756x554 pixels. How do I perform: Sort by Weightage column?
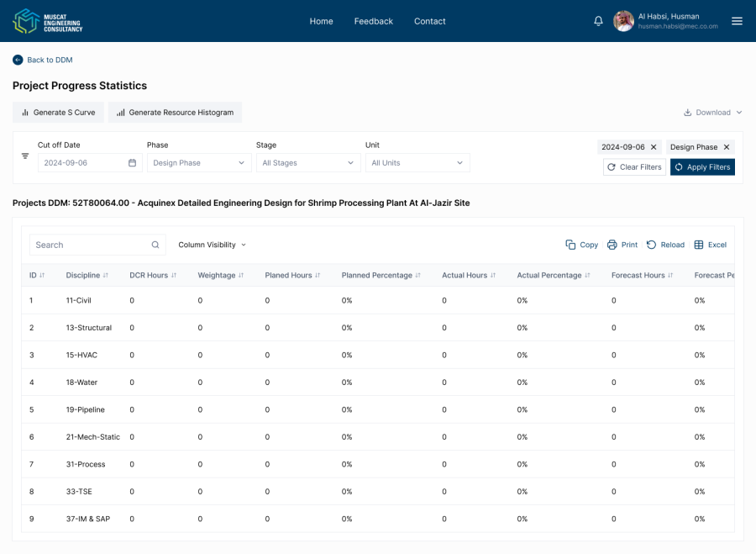coord(241,275)
